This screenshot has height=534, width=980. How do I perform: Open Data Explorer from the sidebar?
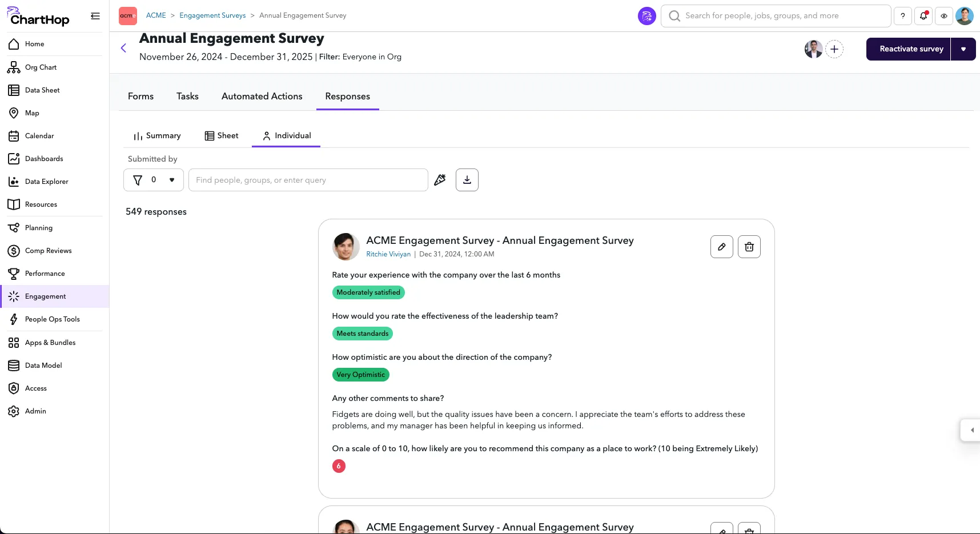(55, 182)
